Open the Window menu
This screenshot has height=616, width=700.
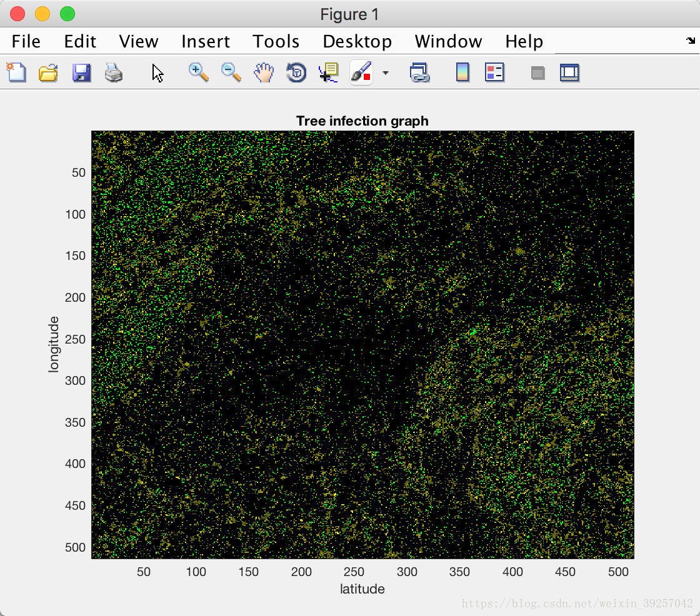point(448,41)
